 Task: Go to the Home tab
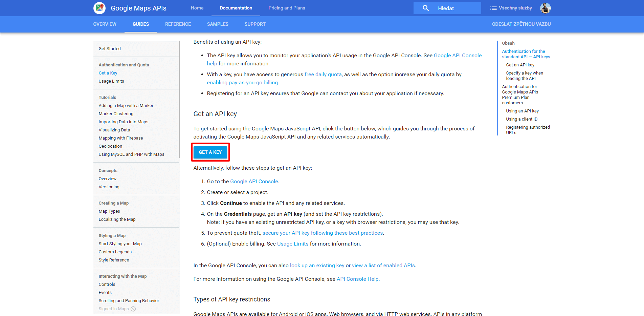pos(197,8)
